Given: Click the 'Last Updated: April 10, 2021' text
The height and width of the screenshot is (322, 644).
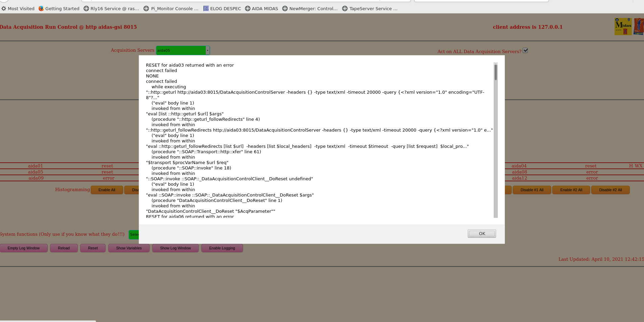Looking at the screenshot, I should click(601, 259).
